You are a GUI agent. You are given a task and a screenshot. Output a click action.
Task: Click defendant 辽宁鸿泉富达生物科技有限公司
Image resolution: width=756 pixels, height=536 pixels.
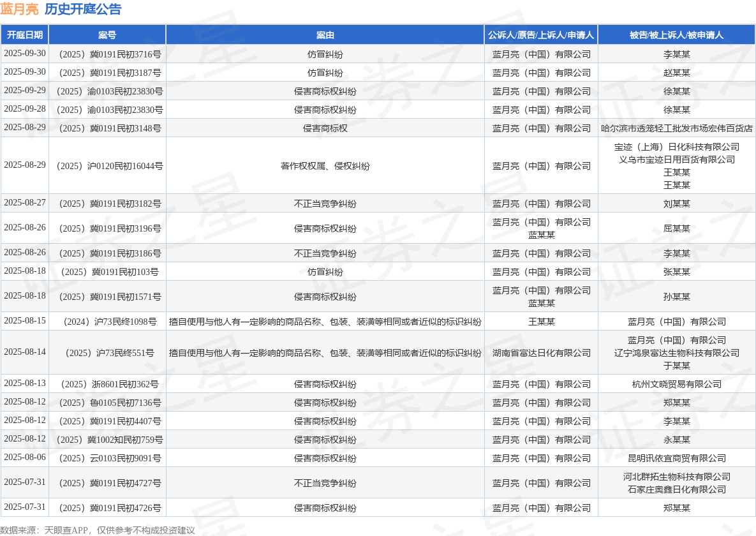click(x=676, y=353)
